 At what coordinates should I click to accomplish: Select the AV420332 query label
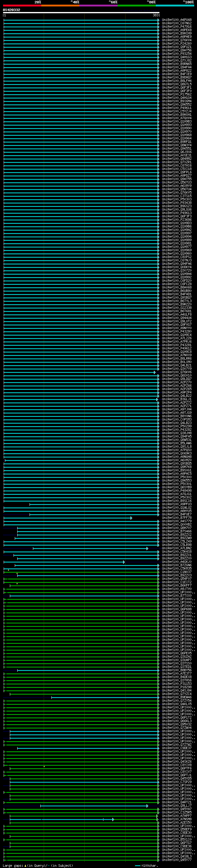coord(11,10)
